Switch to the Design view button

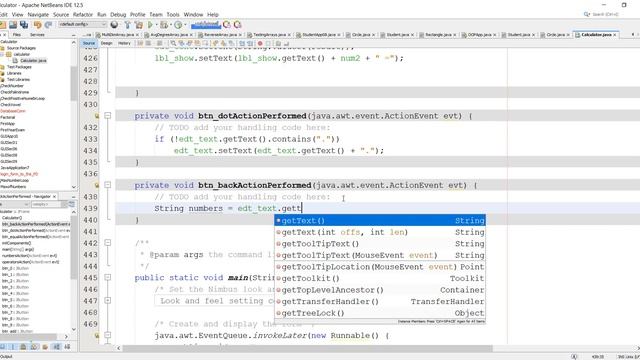click(107, 43)
